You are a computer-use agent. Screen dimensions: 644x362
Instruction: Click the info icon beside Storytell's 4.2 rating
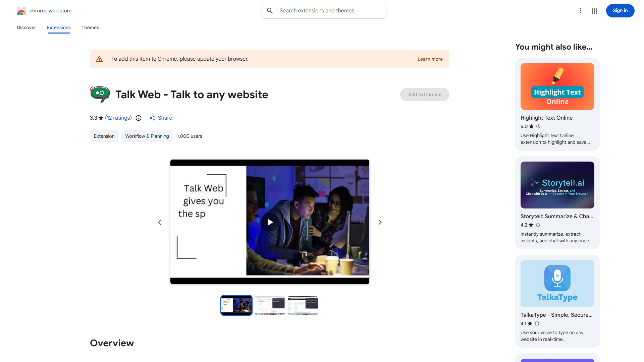pyautogui.click(x=538, y=225)
